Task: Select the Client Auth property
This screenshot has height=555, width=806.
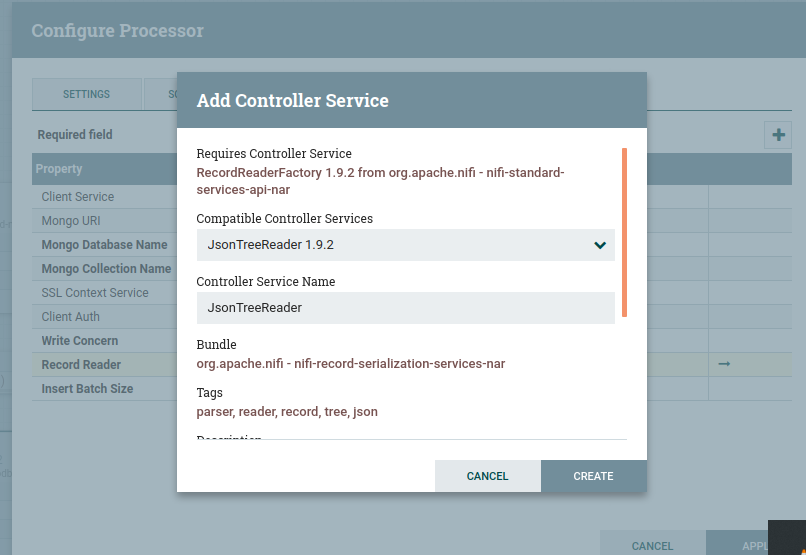Action: coord(70,317)
